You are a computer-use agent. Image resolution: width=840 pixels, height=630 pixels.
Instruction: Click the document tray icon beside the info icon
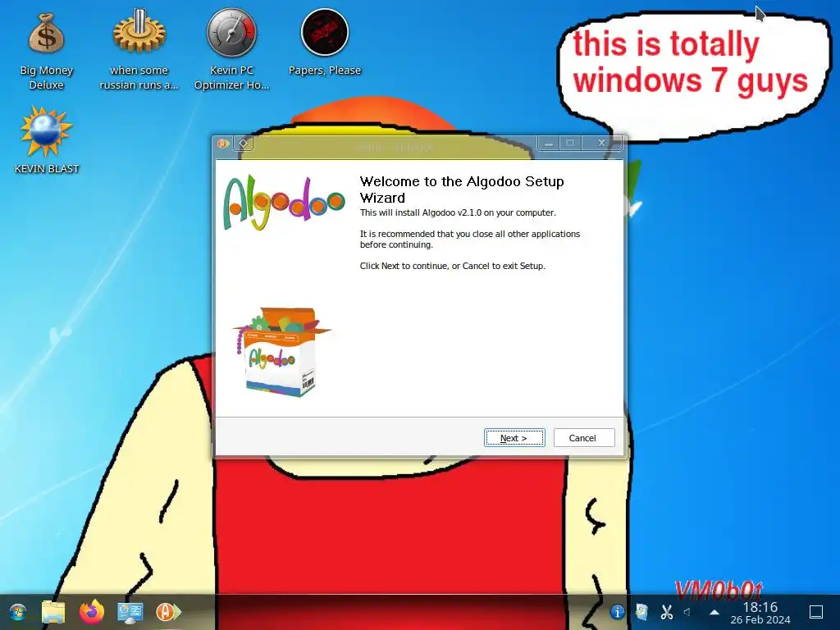pyautogui.click(x=641, y=612)
